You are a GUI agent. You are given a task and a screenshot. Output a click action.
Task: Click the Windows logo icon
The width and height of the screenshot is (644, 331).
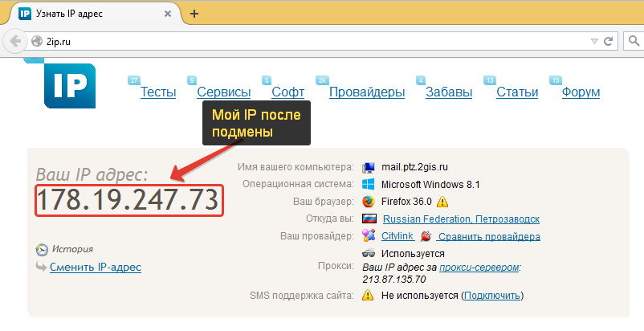(x=369, y=184)
